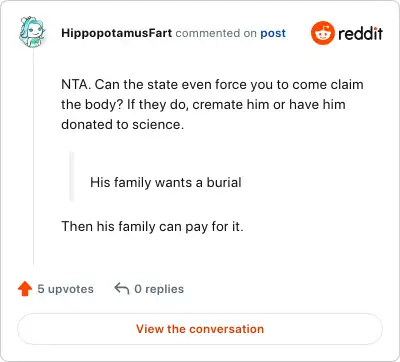Click the "5 upvotes" count label
400x362 pixels.
pyautogui.click(x=65, y=289)
